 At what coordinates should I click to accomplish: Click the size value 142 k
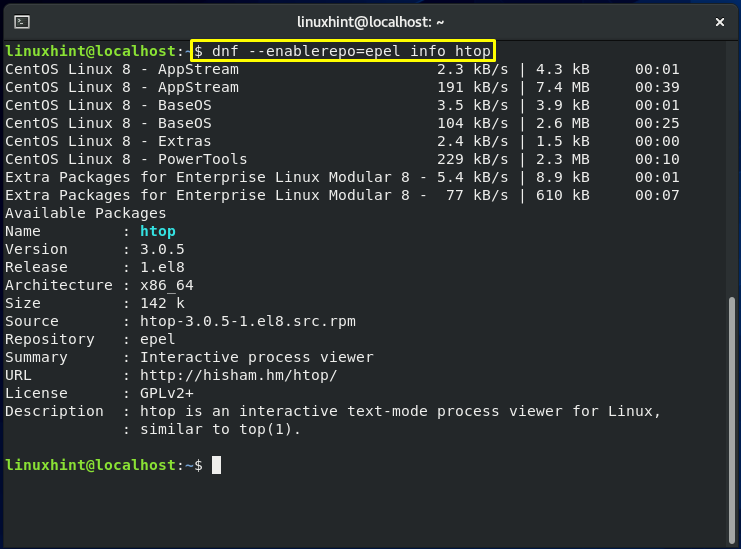point(162,303)
